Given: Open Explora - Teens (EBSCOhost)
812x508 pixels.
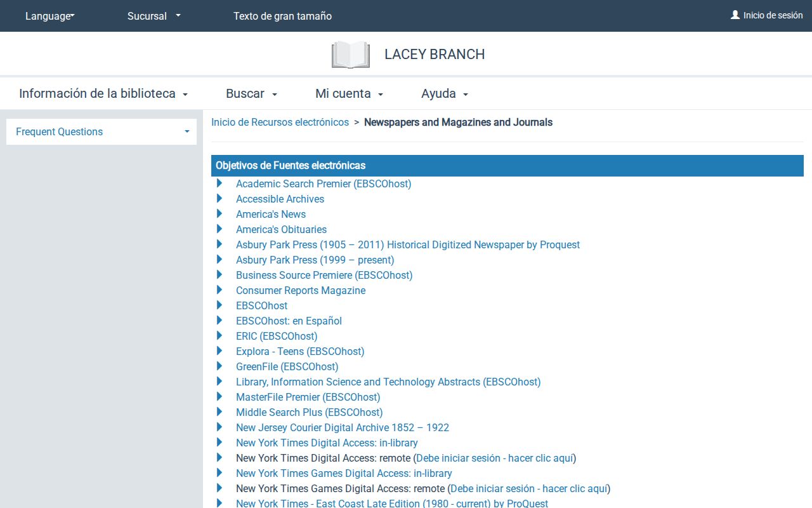Looking at the screenshot, I should [x=300, y=351].
